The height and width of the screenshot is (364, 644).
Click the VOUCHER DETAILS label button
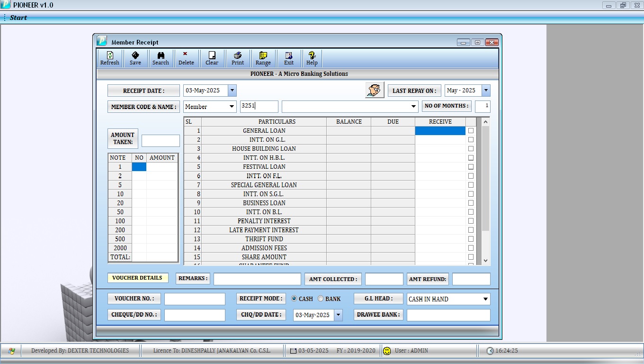point(137,278)
